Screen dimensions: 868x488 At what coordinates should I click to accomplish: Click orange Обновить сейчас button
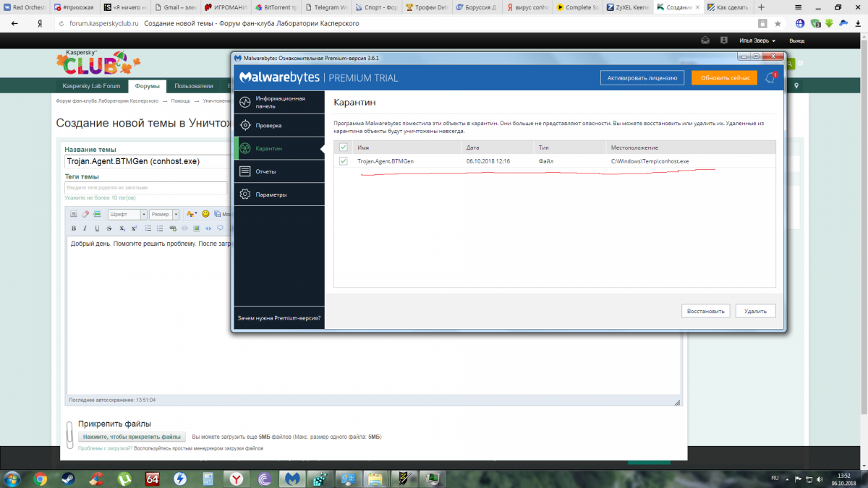[x=724, y=78]
